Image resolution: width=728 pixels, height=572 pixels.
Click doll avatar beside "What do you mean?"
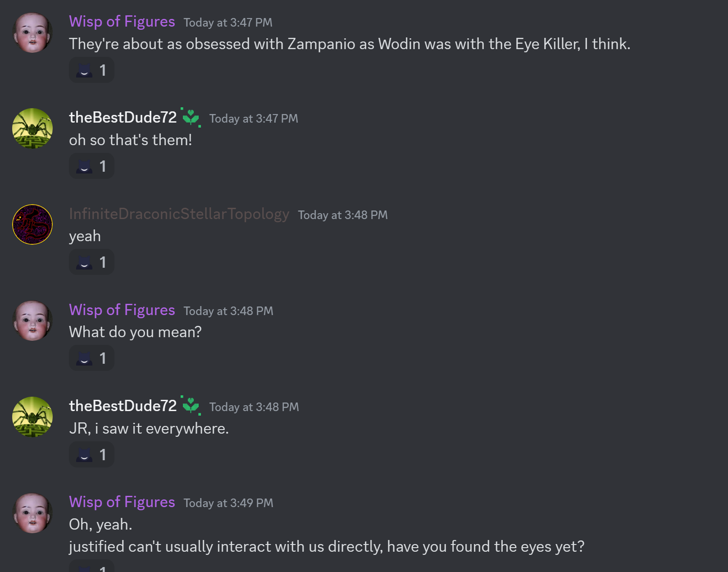(32, 321)
